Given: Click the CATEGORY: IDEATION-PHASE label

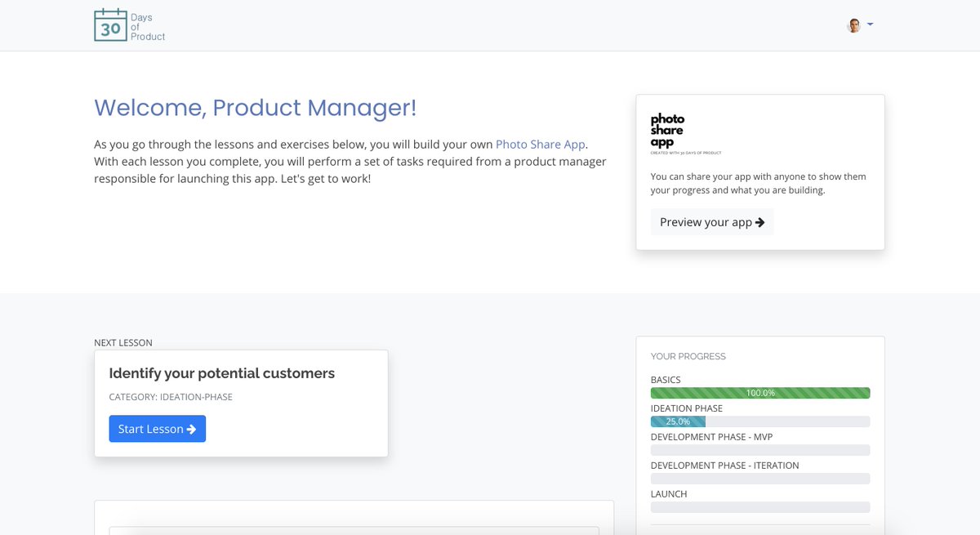Looking at the screenshot, I should click(171, 397).
